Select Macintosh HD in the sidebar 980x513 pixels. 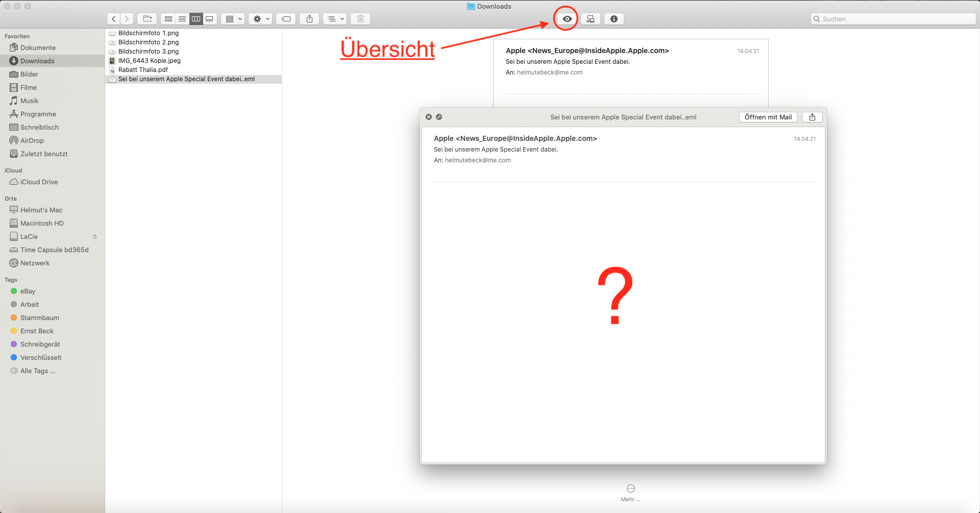coord(52,223)
